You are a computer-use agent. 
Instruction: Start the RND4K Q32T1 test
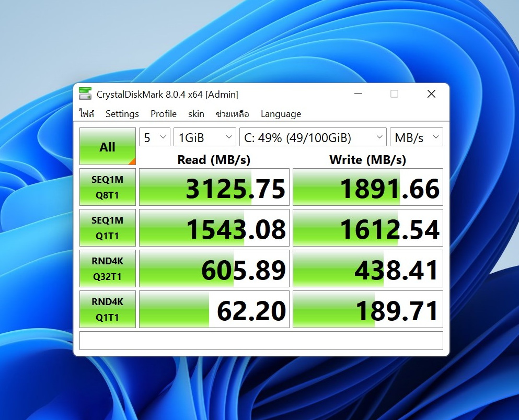108,269
